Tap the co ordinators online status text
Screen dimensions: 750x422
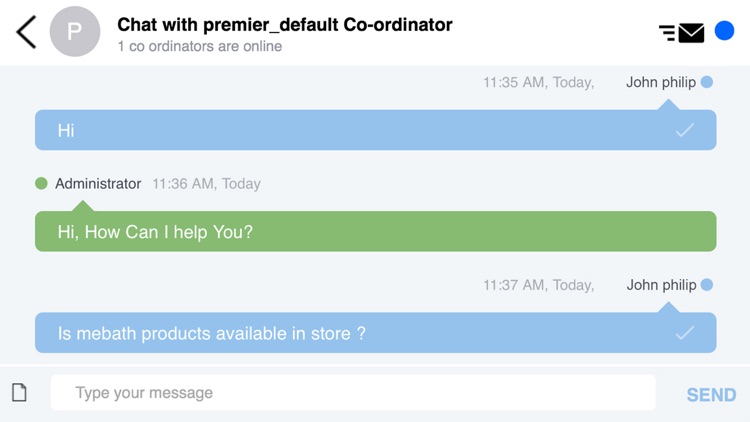(x=199, y=46)
